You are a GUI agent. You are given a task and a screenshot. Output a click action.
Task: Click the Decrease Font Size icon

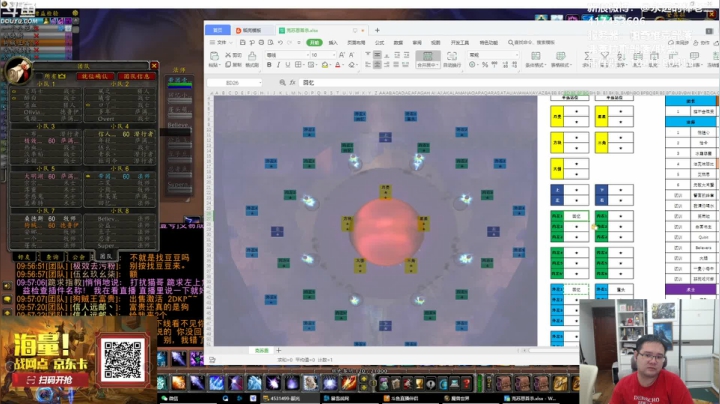tap(352, 55)
